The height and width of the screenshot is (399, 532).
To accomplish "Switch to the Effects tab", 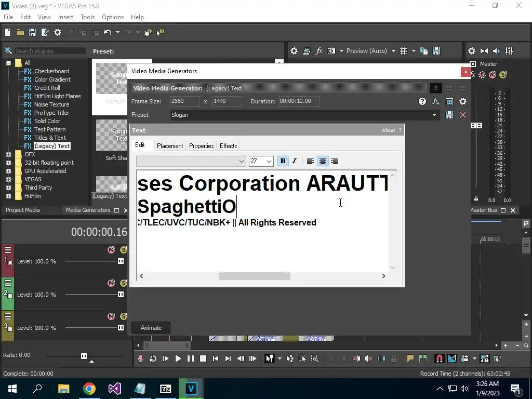I will point(229,146).
